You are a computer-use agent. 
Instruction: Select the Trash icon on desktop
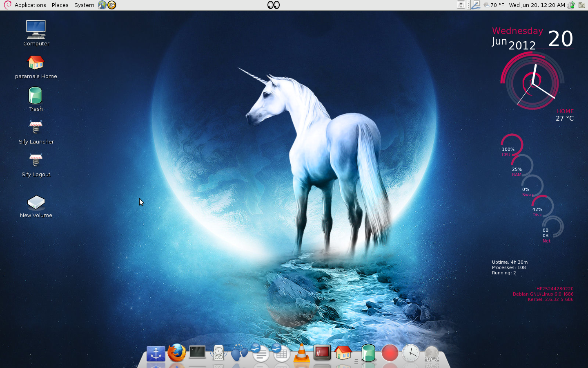pos(36,99)
